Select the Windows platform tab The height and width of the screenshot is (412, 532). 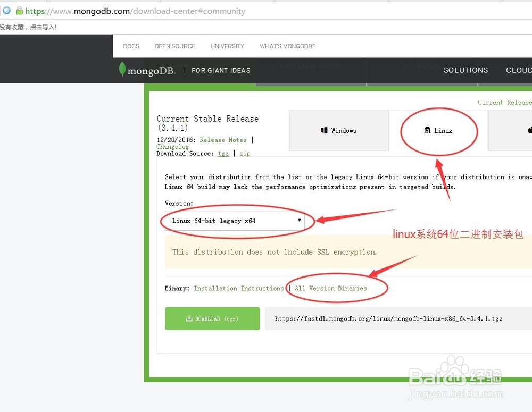[338, 130]
